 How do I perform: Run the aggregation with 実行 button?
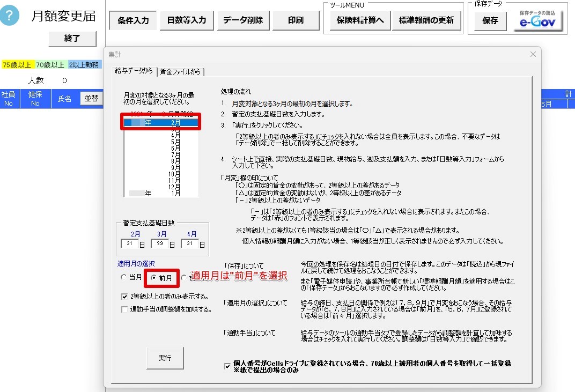point(165,358)
